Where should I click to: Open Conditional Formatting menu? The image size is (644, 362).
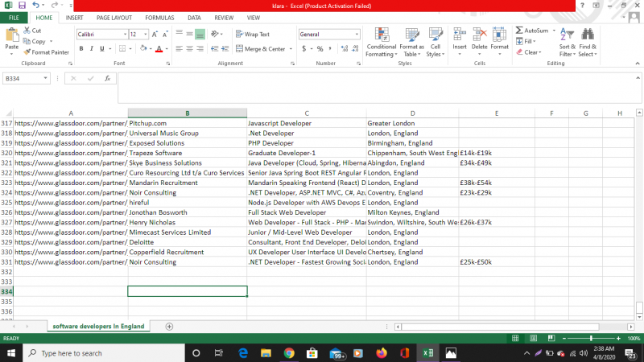click(x=381, y=43)
